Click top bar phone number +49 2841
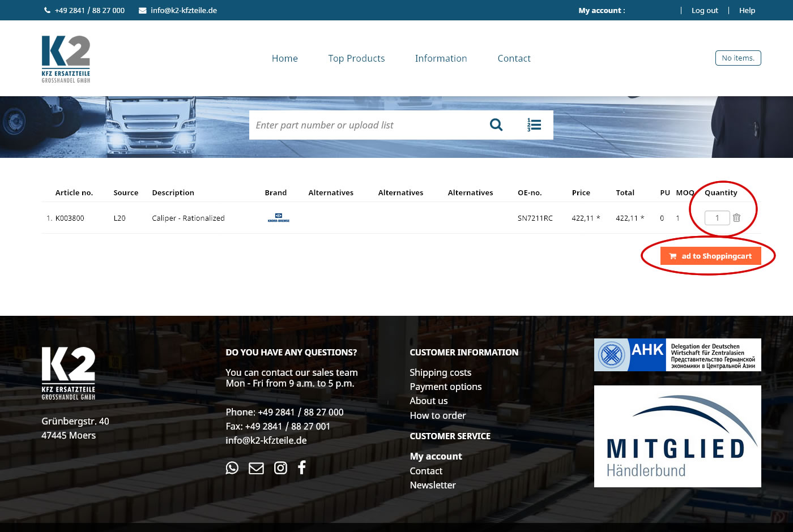Viewport: 793px width, 532px height. pyautogui.click(x=89, y=10)
